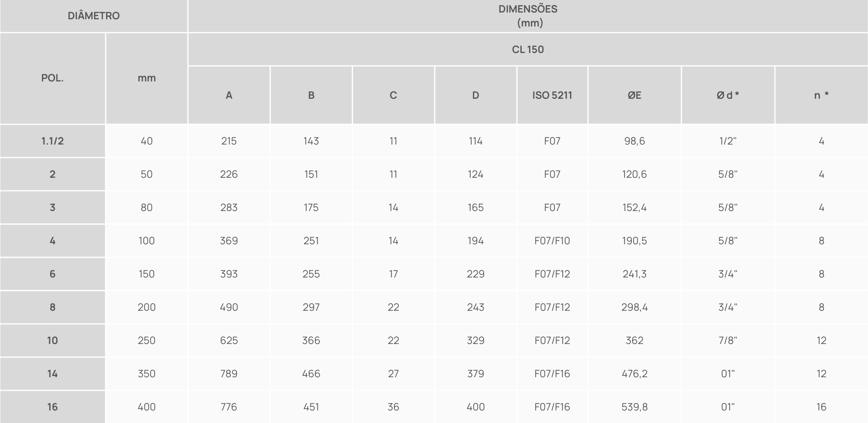The height and width of the screenshot is (423, 868).
Task: Click the 350 mm diameter cell
Action: (x=147, y=374)
